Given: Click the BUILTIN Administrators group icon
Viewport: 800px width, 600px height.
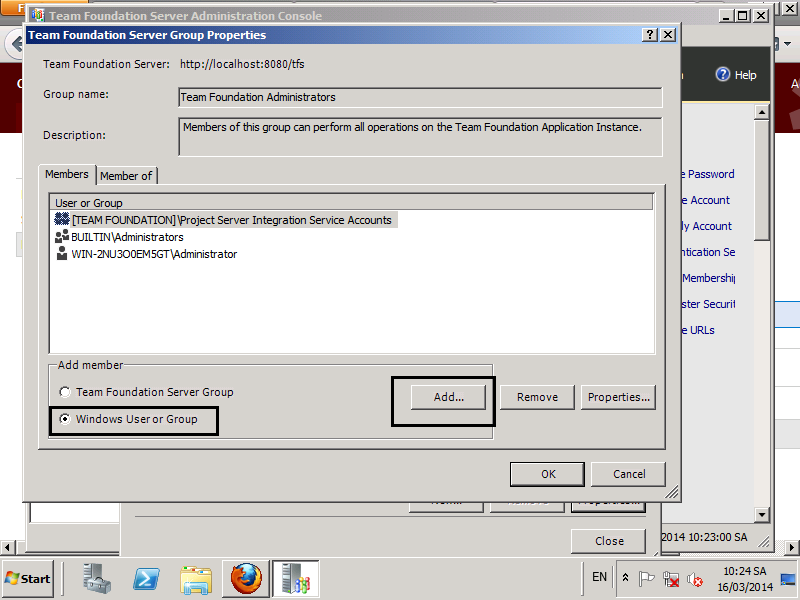Looking at the screenshot, I should 62,236.
